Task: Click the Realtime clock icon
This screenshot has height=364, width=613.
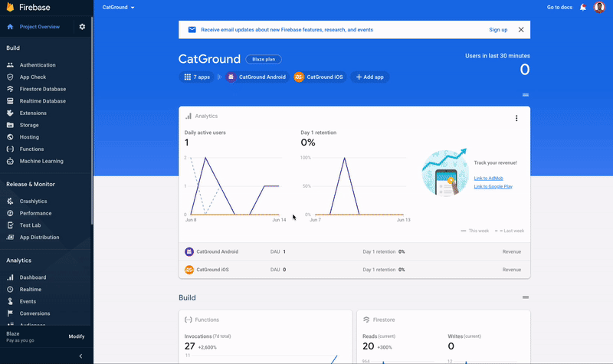Action: (10, 290)
